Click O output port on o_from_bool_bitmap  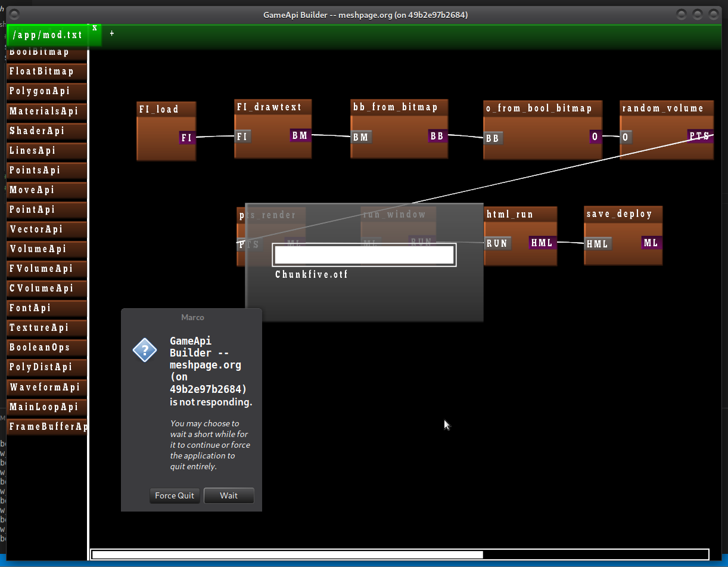click(595, 137)
